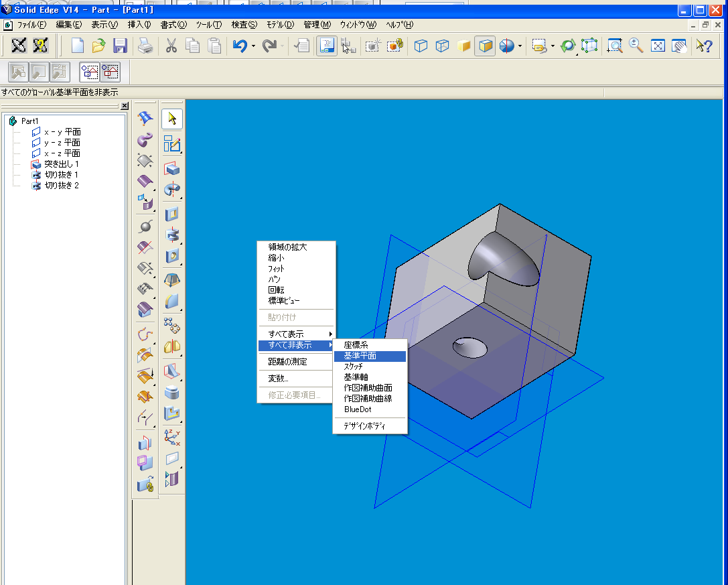Click the Open file folder icon
The width and height of the screenshot is (728, 585).
coord(98,46)
